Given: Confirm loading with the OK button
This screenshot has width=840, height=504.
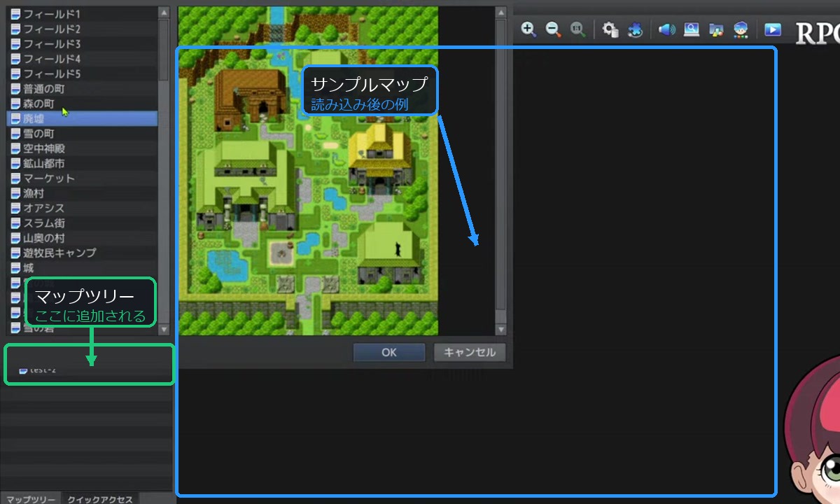Looking at the screenshot, I should tap(389, 353).
